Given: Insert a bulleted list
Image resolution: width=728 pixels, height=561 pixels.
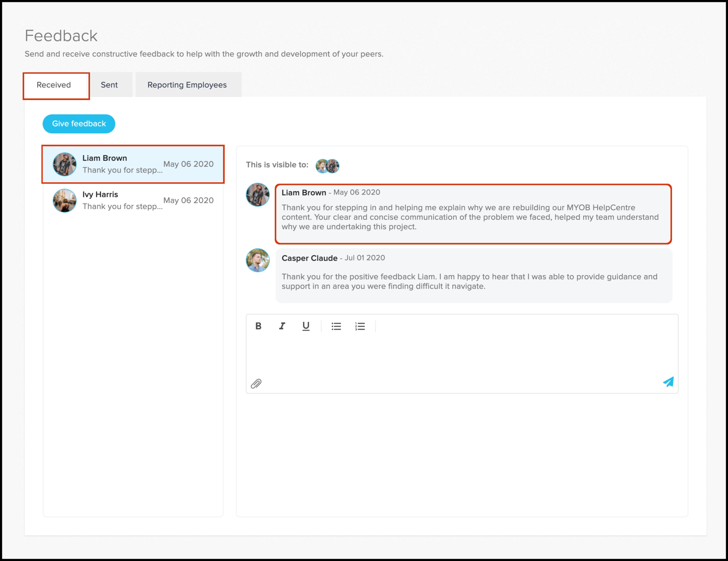Looking at the screenshot, I should (x=336, y=326).
